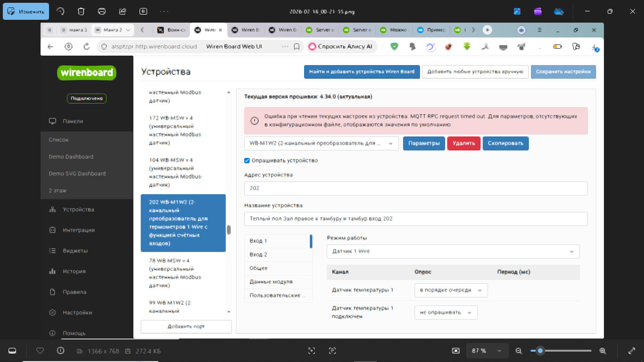The height and width of the screenshot is (362, 644).
Task: Click the Изменить edit button in Photos
Action: tap(26, 11)
